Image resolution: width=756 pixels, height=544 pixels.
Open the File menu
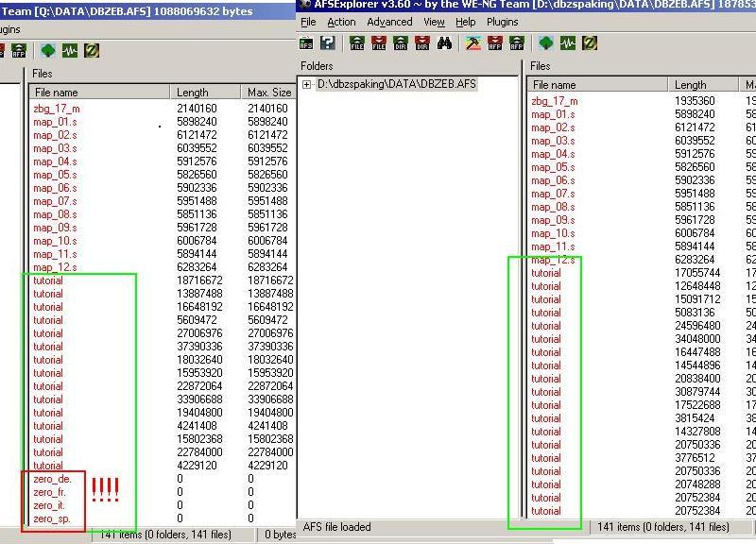308,22
